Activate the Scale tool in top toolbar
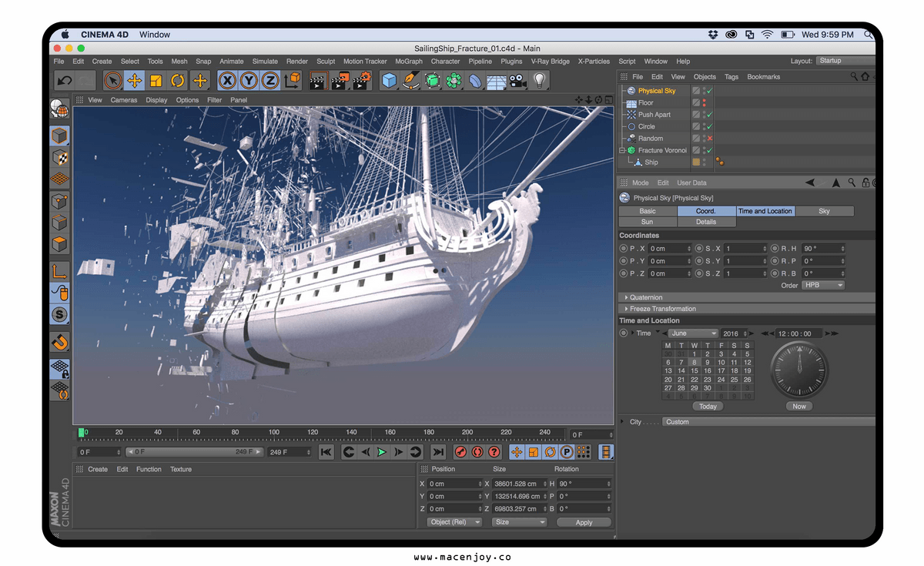The height and width of the screenshot is (566, 924). (x=156, y=80)
